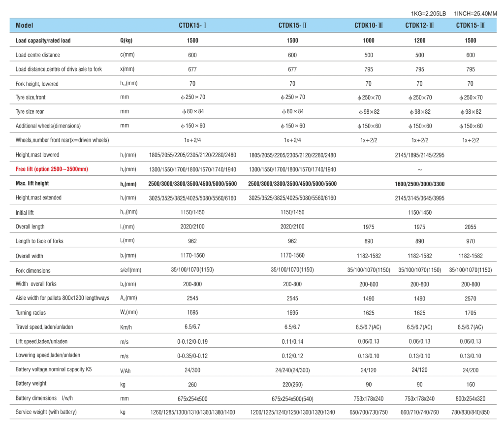Image resolution: width=504 pixels, height=426 pixels.
Task: Select the CTDK10-III column header
Action: (369, 26)
